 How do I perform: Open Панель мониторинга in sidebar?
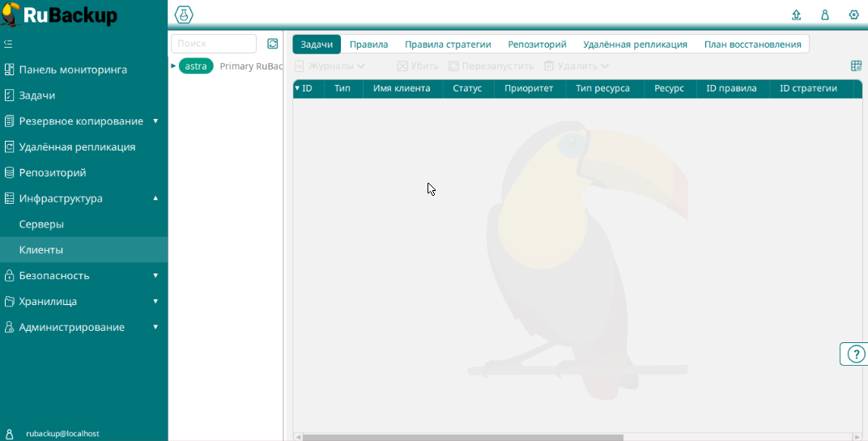click(x=73, y=70)
